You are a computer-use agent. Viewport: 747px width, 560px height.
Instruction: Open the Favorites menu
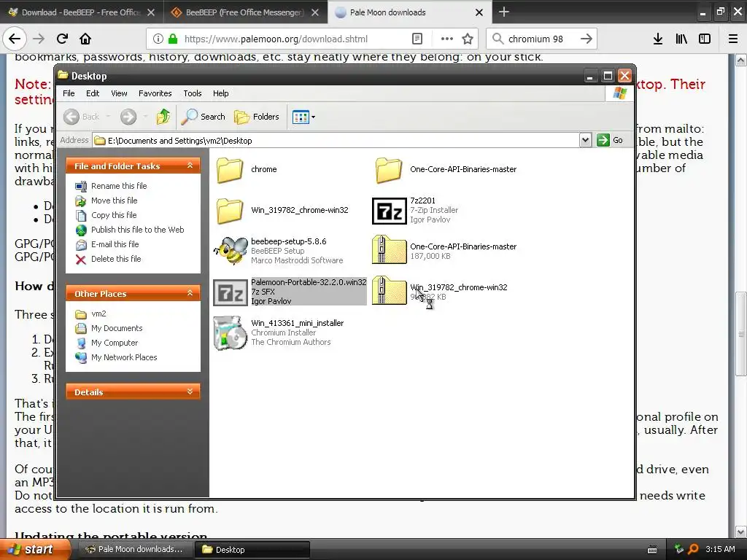tap(155, 93)
